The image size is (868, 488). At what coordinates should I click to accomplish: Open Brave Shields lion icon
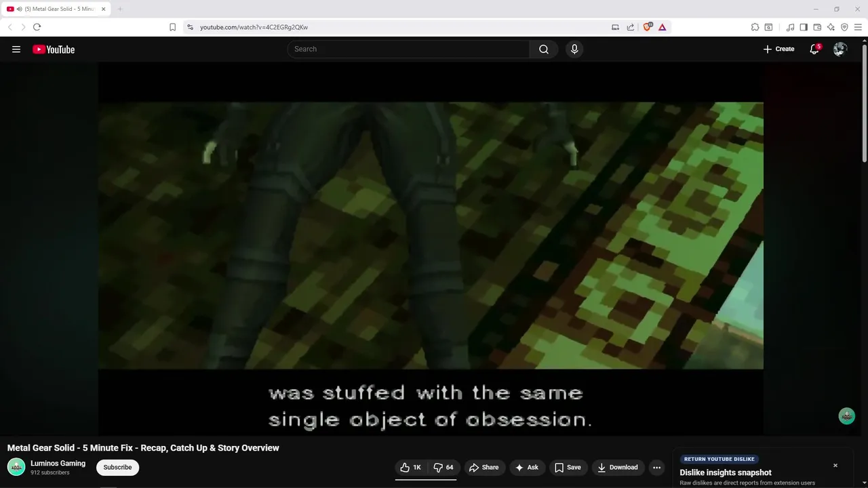click(x=647, y=27)
